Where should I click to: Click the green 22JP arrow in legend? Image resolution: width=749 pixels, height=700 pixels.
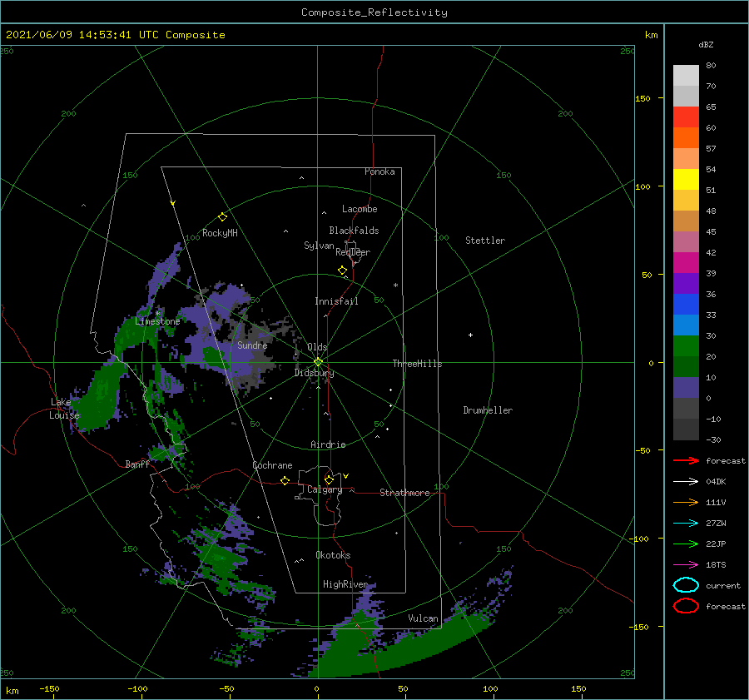point(686,544)
